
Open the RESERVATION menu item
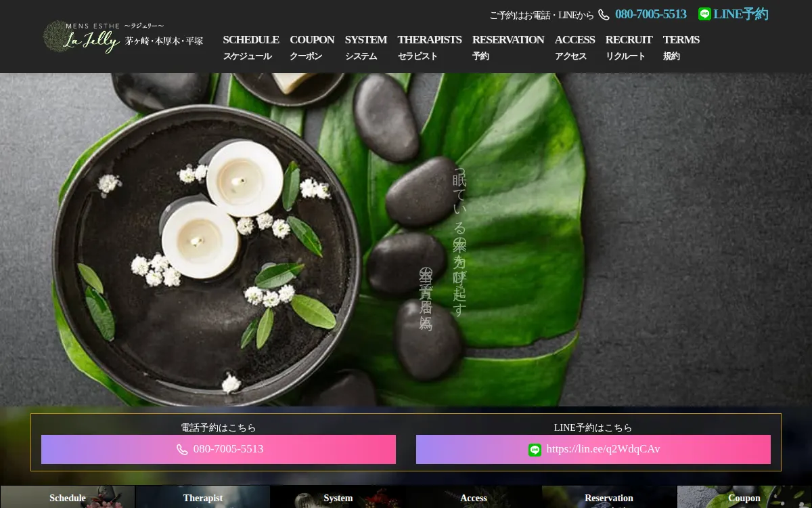pyautogui.click(x=507, y=47)
